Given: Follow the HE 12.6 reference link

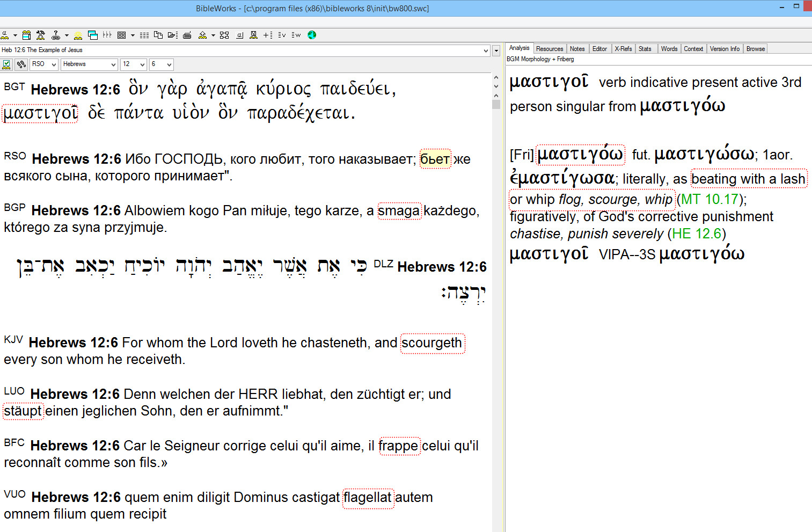Looking at the screenshot, I should (697, 234).
